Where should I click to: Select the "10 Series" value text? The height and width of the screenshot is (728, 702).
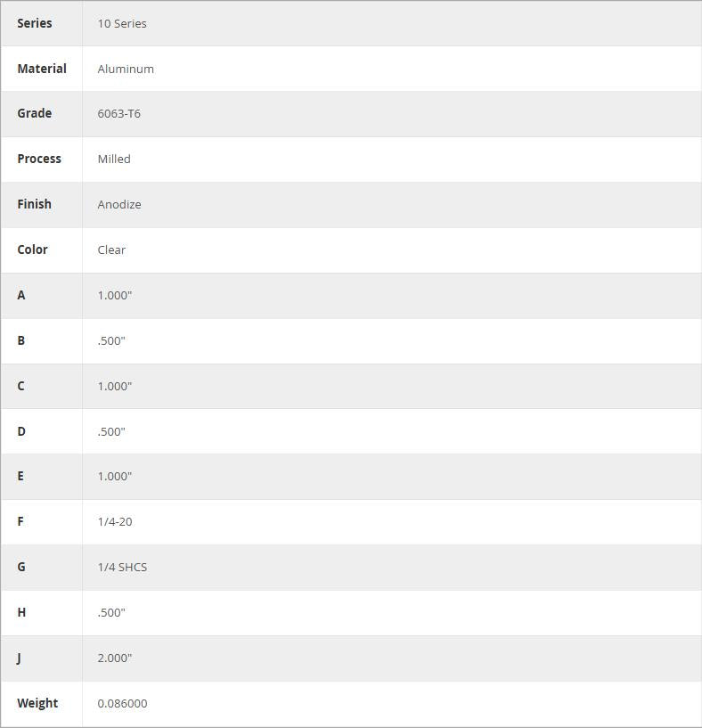pyautogui.click(x=122, y=24)
